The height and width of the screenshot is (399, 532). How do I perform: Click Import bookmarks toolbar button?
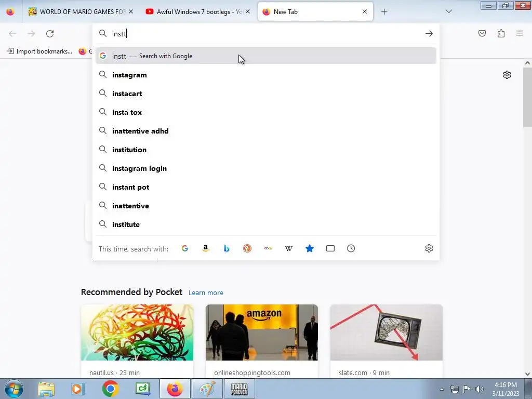(39, 51)
